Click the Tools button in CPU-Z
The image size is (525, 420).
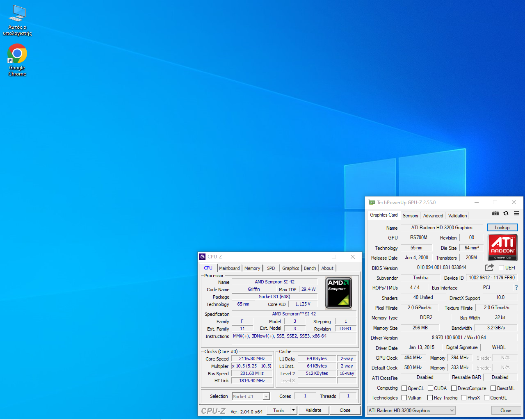point(278,410)
